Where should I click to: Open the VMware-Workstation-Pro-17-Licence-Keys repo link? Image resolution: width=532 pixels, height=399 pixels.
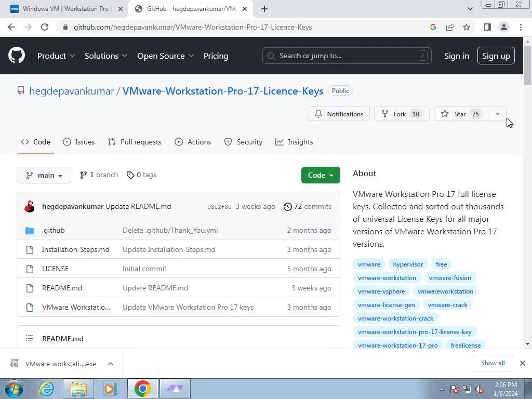click(223, 91)
